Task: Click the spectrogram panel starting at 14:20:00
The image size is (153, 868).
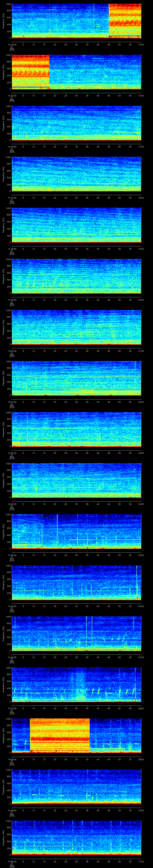Action: [76, 327]
